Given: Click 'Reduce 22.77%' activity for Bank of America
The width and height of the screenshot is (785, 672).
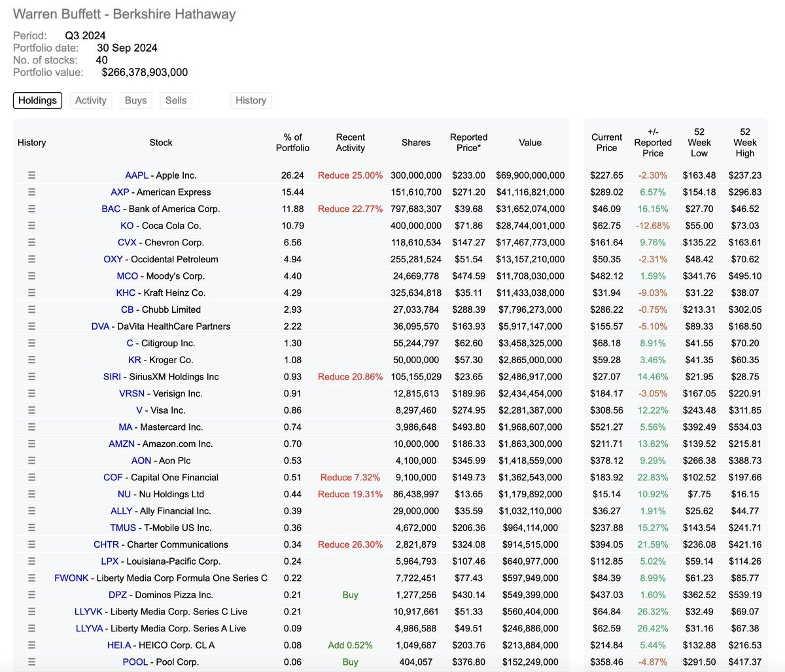Looking at the screenshot, I should [x=351, y=209].
